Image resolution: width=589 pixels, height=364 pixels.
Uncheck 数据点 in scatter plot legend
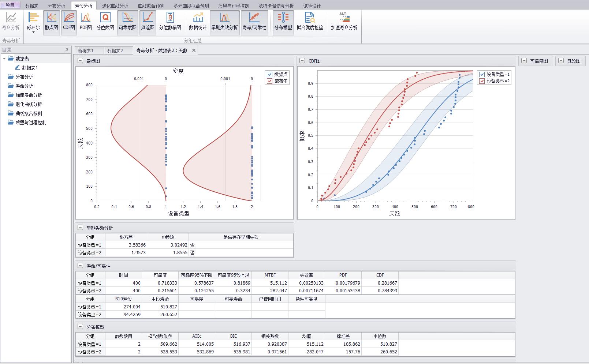[270, 74]
